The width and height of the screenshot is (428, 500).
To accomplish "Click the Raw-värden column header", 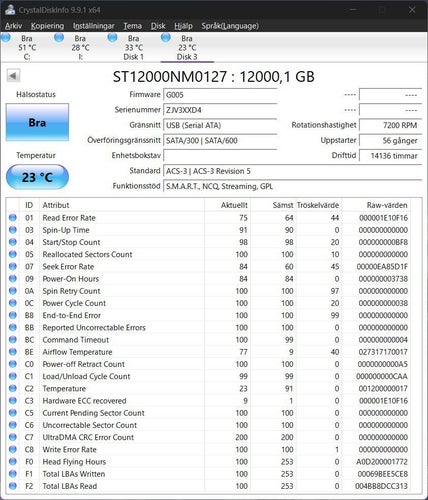I will click(376, 205).
